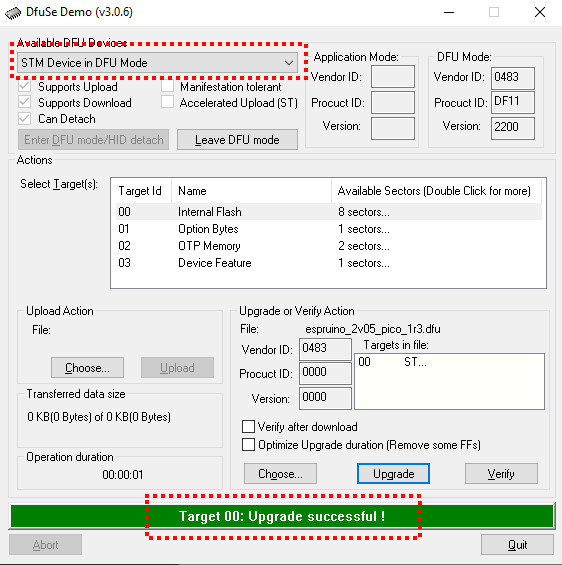Toggle the Manifestation tolerant checkbox
This screenshot has width=562, height=565.
pyautogui.click(x=168, y=86)
